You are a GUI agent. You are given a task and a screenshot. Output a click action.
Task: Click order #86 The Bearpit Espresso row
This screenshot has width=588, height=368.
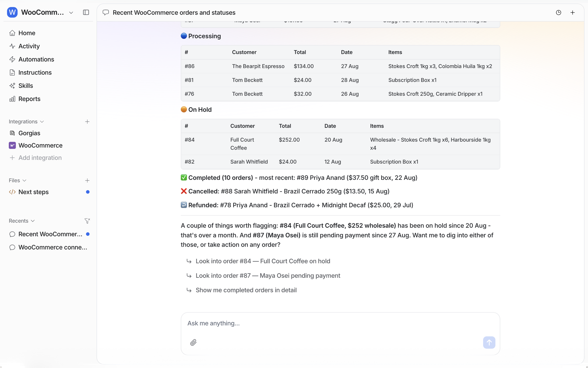pyautogui.click(x=340, y=66)
